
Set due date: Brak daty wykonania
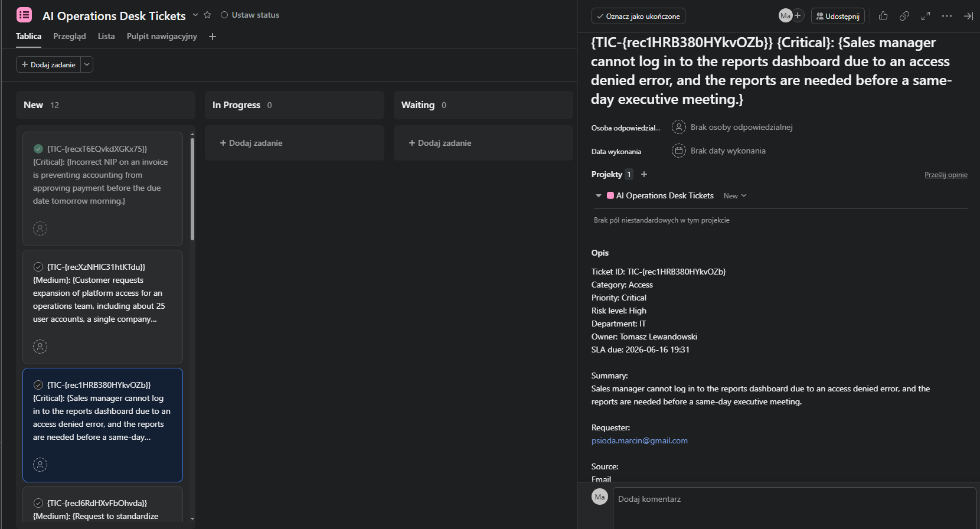coord(719,151)
